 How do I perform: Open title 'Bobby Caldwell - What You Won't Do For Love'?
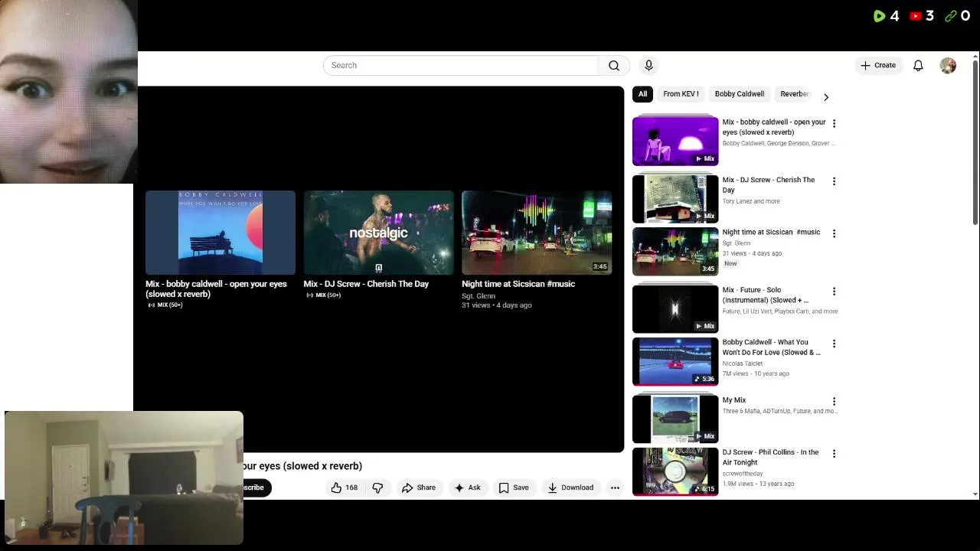coord(771,347)
